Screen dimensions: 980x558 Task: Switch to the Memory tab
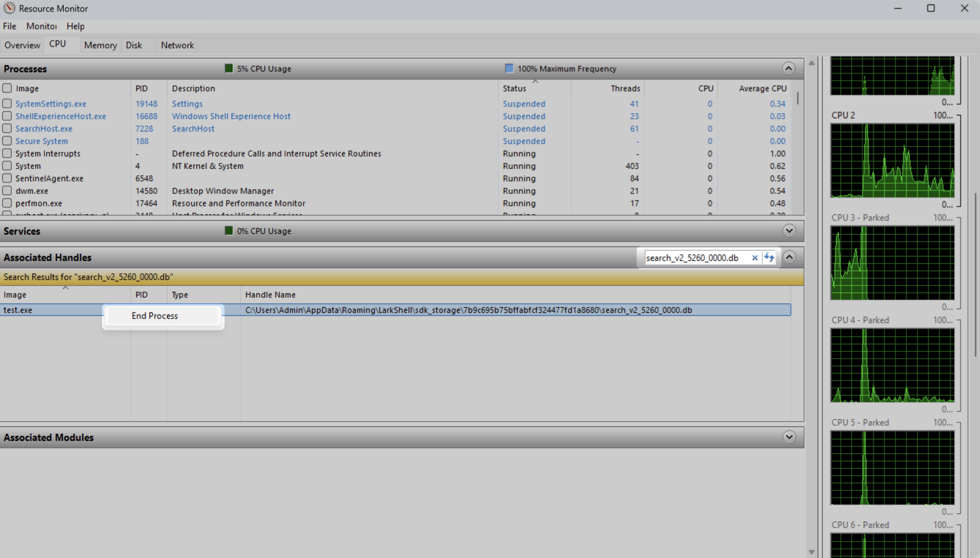[x=100, y=45]
